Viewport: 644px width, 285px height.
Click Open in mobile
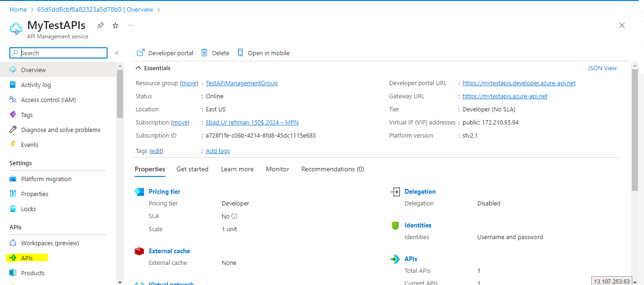pyautogui.click(x=263, y=53)
